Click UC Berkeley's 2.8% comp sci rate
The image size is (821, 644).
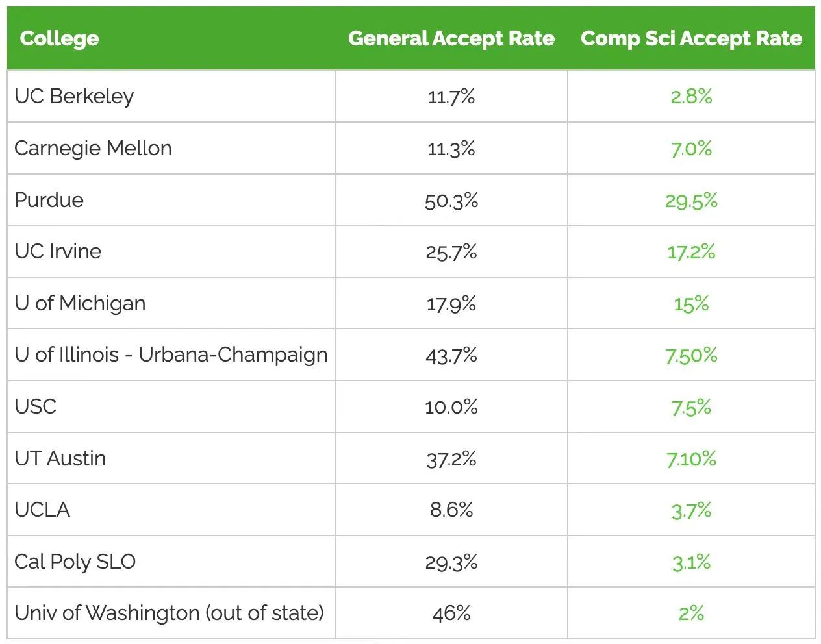click(691, 97)
